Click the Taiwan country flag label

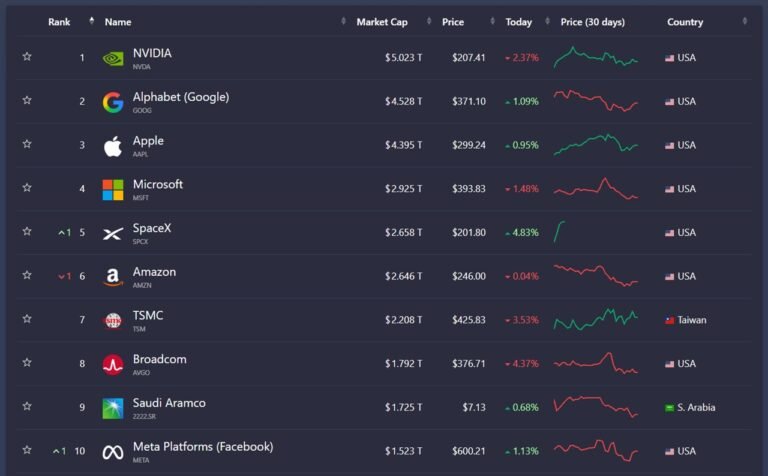click(x=686, y=320)
